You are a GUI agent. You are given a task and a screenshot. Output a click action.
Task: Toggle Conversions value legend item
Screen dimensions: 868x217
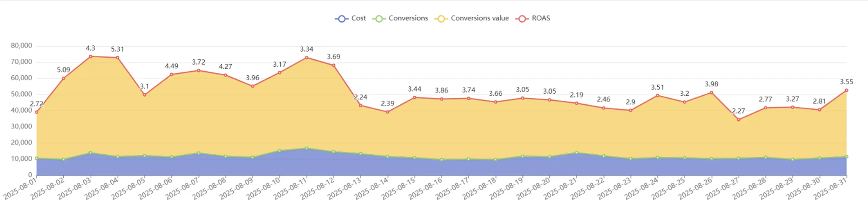[x=471, y=19]
